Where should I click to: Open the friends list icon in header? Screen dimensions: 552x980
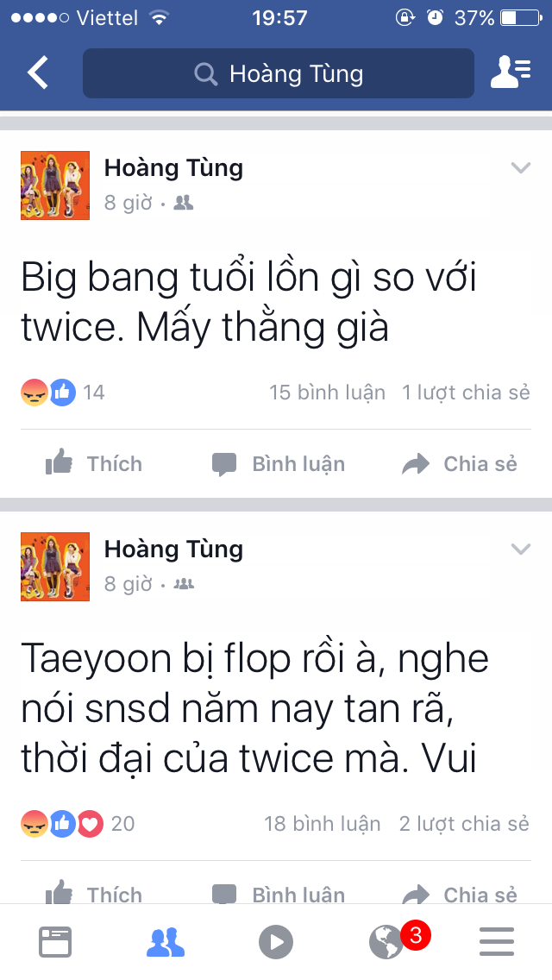click(511, 72)
